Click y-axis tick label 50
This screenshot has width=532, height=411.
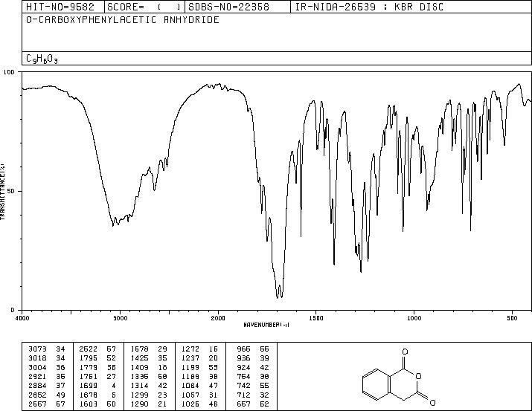coord(11,192)
